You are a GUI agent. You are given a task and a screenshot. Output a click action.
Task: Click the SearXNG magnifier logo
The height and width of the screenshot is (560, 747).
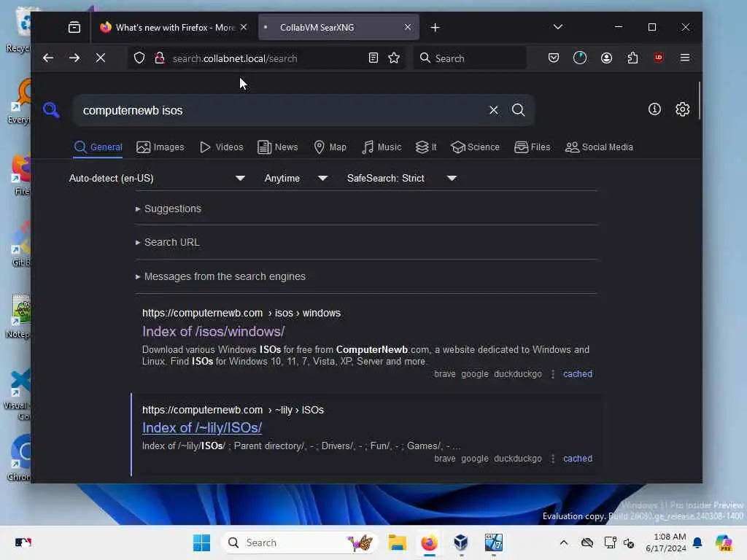point(51,110)
